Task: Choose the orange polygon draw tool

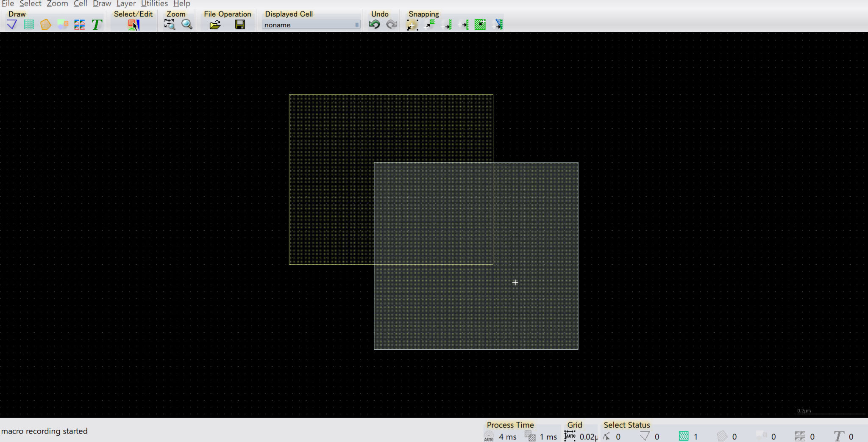Action: click(x=46, y=25)
